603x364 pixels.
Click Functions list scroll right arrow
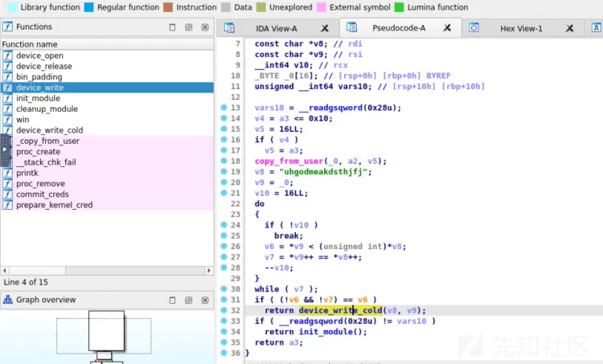209,271
